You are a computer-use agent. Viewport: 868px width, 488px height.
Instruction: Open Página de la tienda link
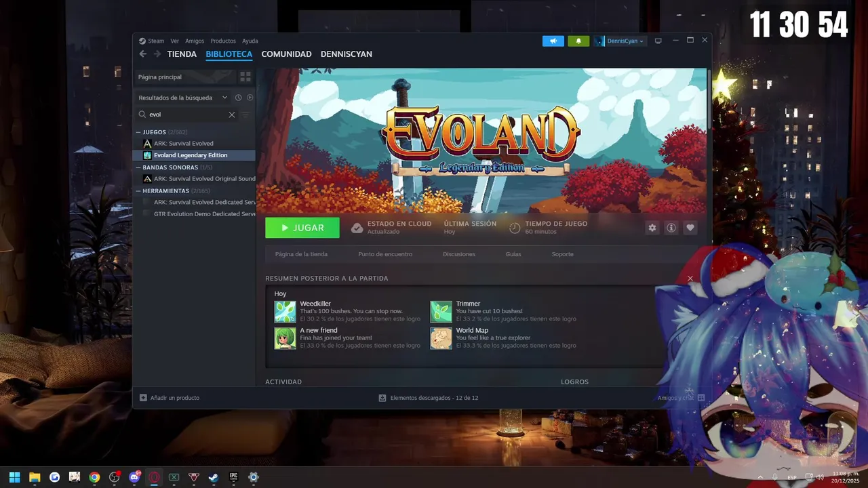[x=301, y=254]
